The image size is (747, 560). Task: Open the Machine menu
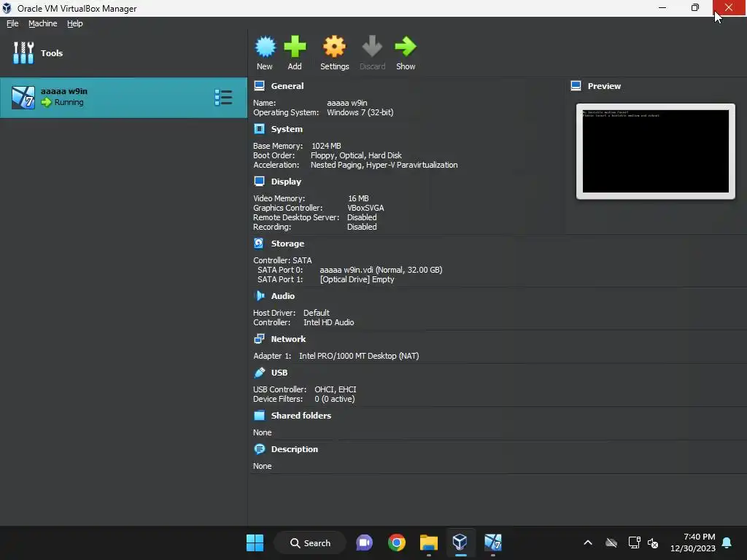pos(42,23)
